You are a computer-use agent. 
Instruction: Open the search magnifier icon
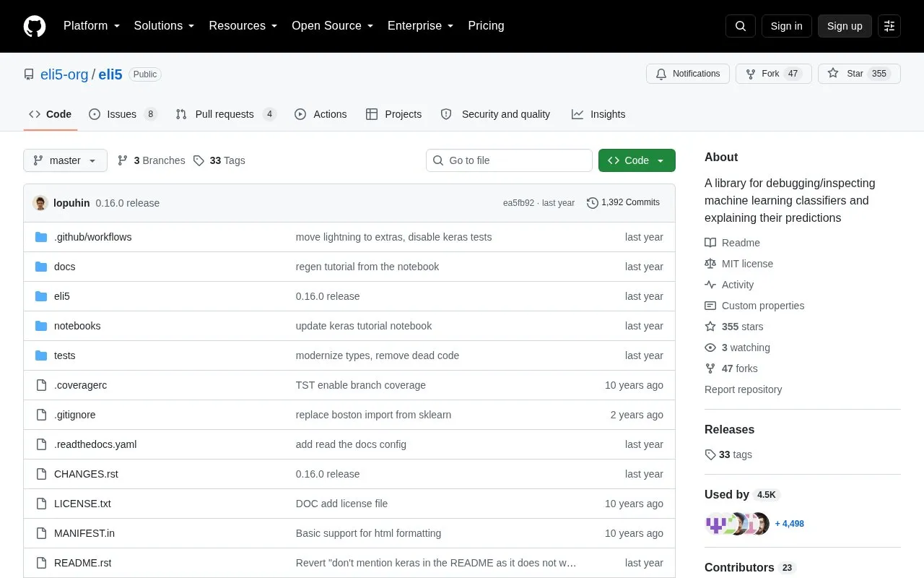click(x=741, y=26)
